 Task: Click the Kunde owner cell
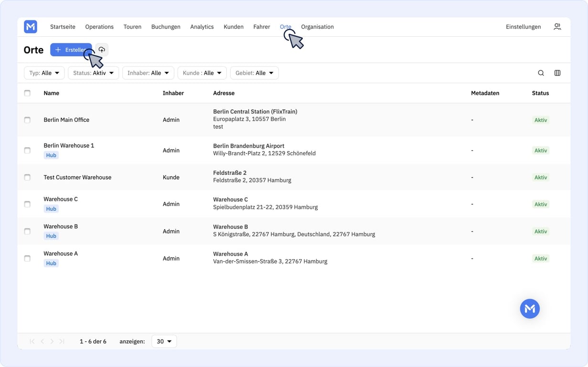point(171,177)
